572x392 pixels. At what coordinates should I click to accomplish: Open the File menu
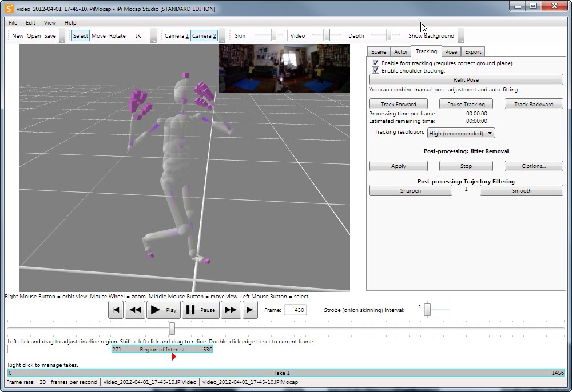[x=13, y=23]
